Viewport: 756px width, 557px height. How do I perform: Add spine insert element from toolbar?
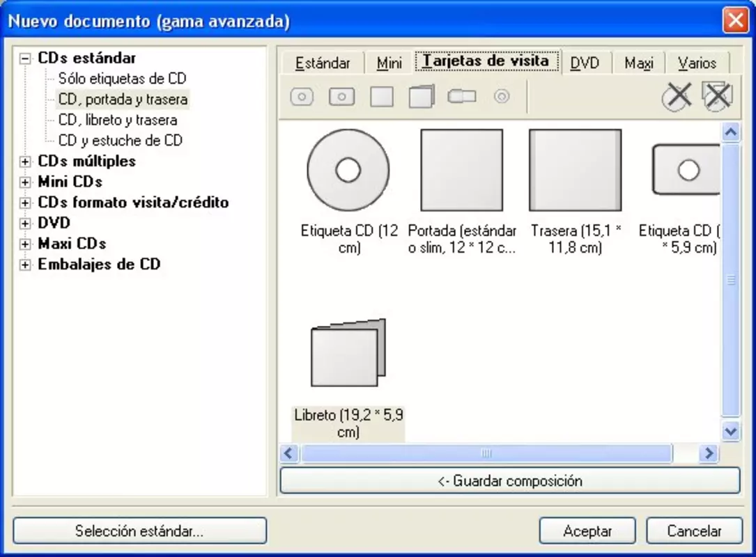462,96
